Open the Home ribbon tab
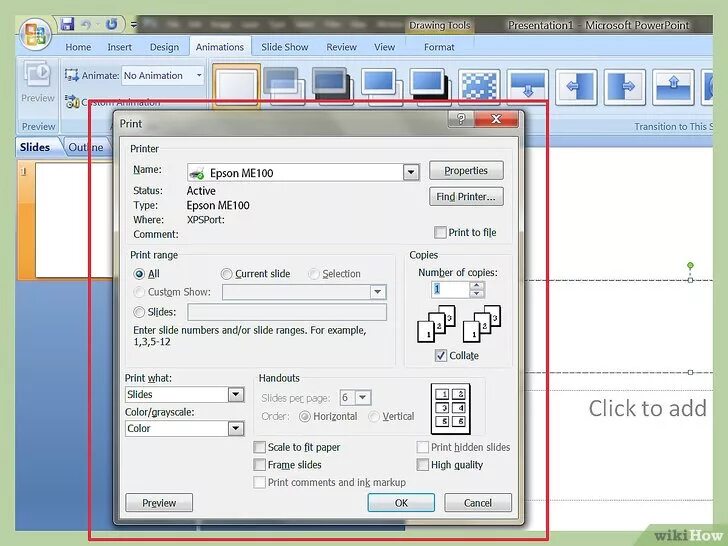Screen dimensions: 728x546 point(78,47)
